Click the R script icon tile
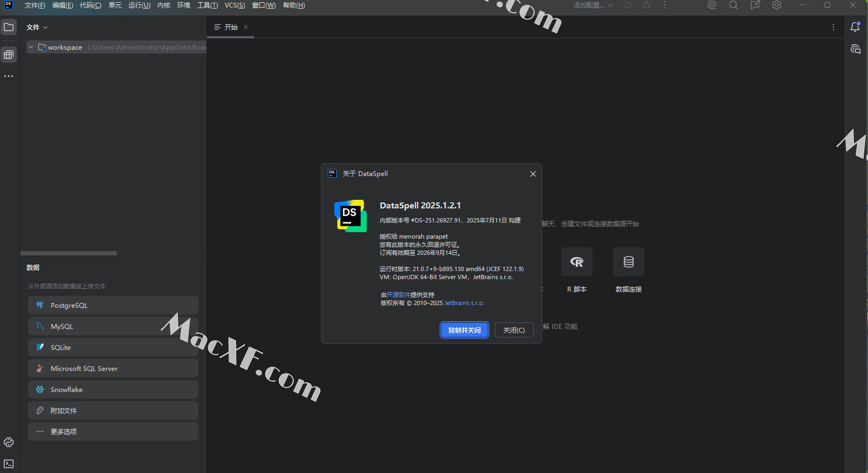The image size is (868, 473). coord(577,262)
